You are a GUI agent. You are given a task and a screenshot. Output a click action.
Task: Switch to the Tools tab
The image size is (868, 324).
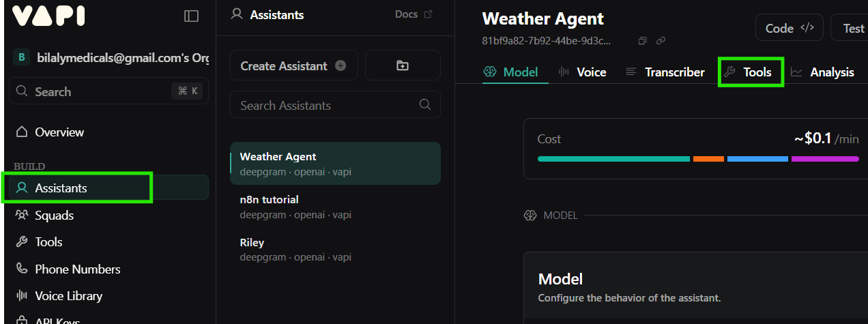[x=748, y=72]
